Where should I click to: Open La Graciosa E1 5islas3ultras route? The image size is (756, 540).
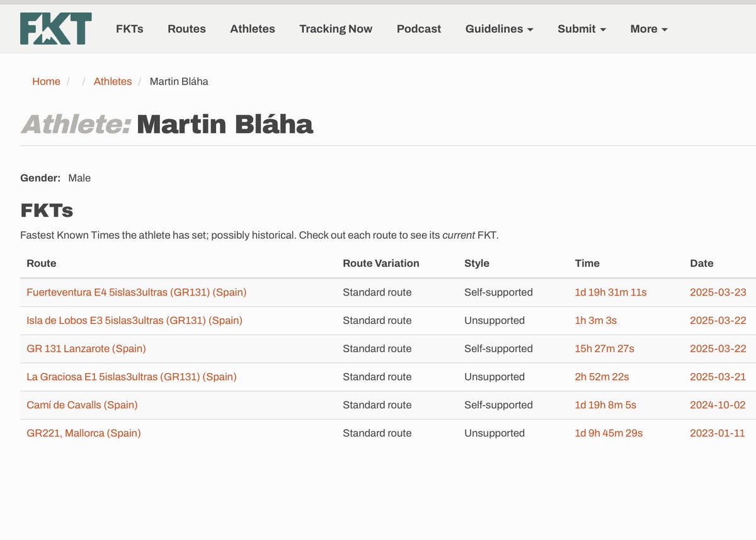pyautogui.click(x=132, y=377)
